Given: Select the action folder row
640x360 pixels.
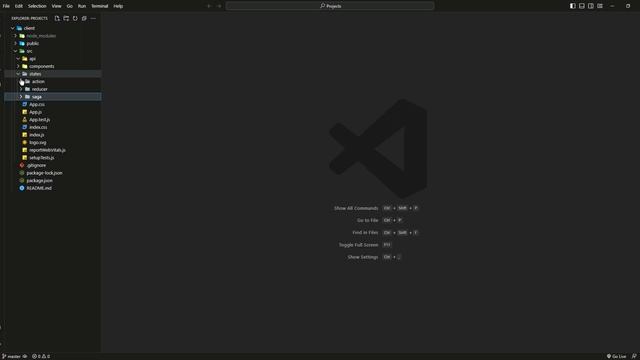Looking at the screenshot, I should 53,82.
